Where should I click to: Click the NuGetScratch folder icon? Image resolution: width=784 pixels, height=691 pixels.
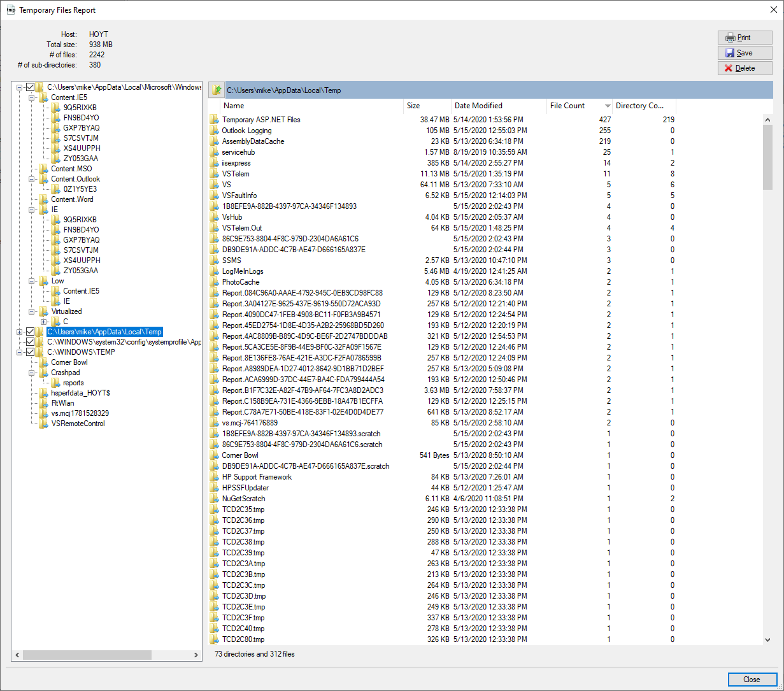215,499
